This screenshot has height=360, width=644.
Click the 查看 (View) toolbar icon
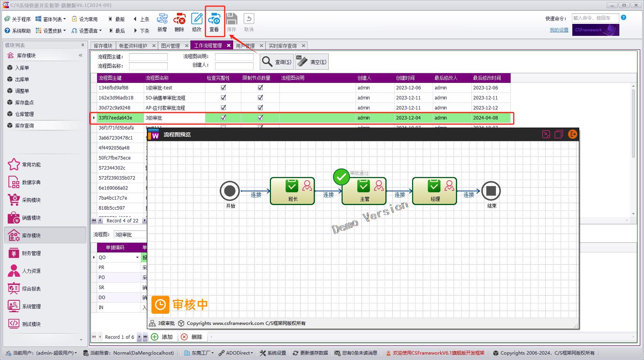(x=214, y=22)
